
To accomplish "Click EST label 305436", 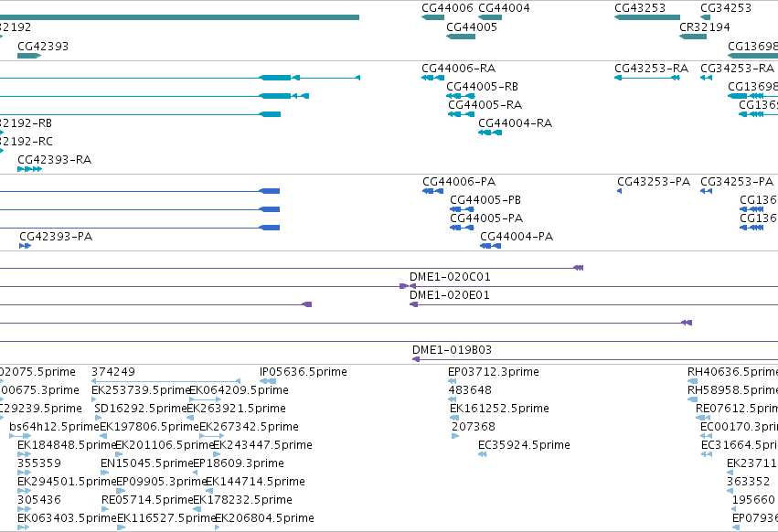I will pos(38,501).
